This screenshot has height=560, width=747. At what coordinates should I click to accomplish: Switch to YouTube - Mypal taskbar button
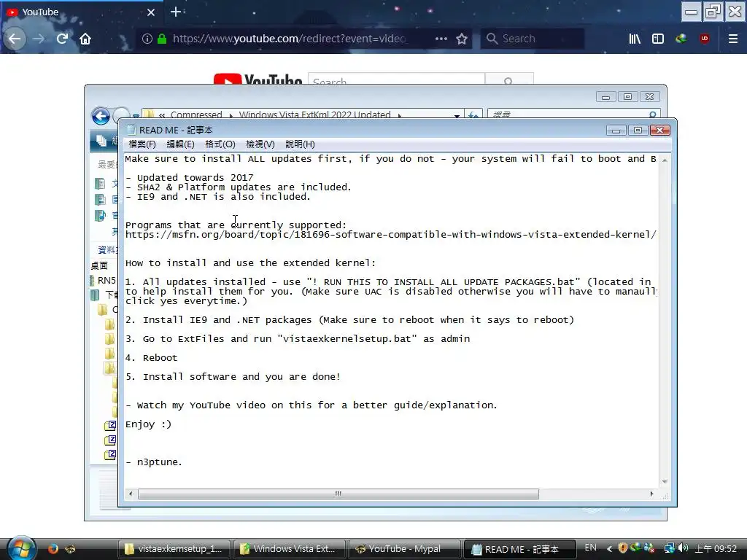405,549
